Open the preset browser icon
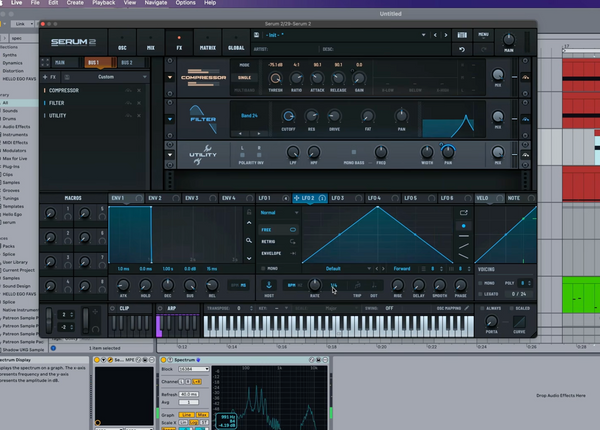The height and width of the screenshot is (430, 600). tap(462, 35)
